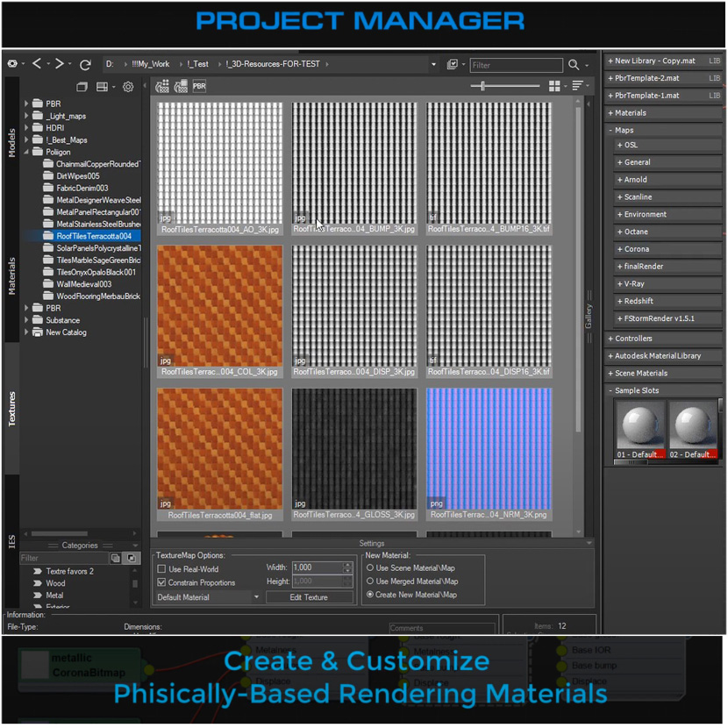Collapse the Sample Slots group
The height and width of the screenshot is (728, 728).
point(610,391)
